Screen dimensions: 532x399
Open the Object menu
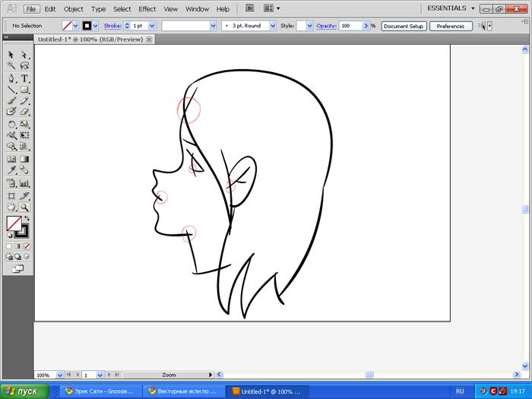pyautogui.click(x=74, y=9)
